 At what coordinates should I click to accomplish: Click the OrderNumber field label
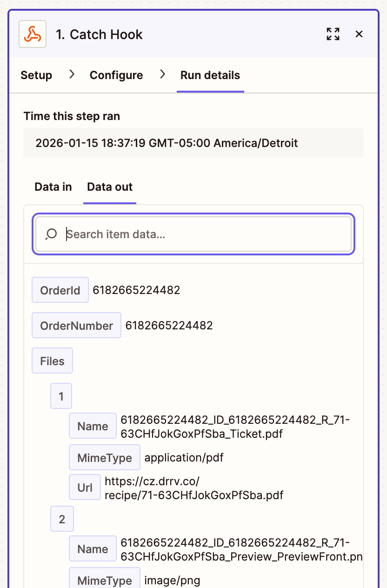(x=76, y=326)
